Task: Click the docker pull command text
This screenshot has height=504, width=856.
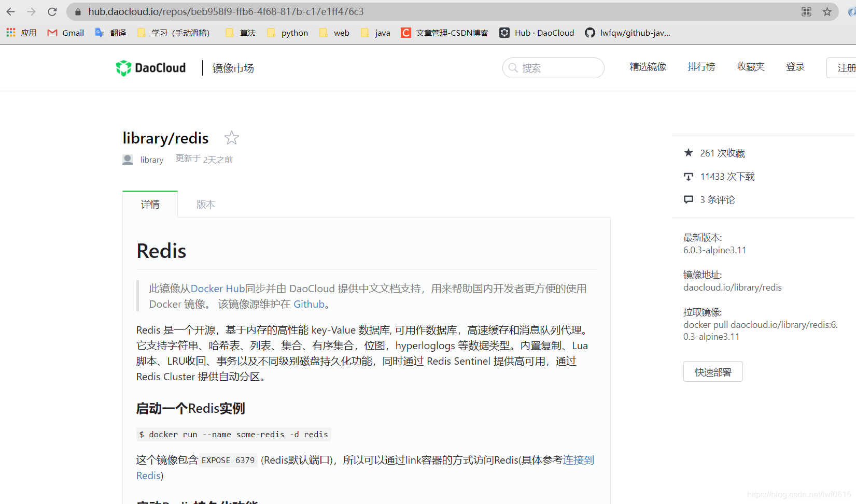Action: coord(761,330)
